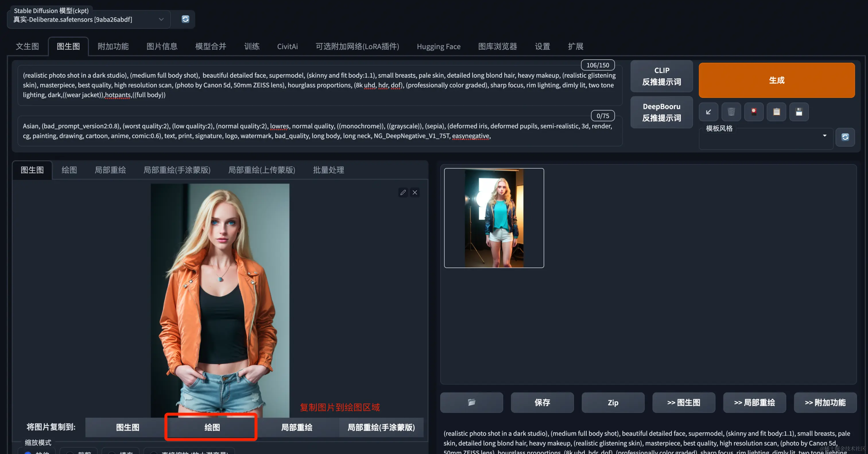Clear the prompt with the trash icon
The image size is (868, 454).
click(x=731, y=112)
